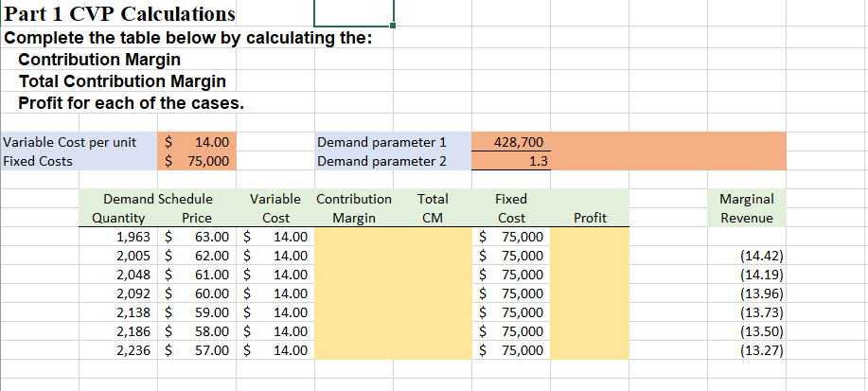Select marginal revenue cell (13.27)
The image size is (868, 391).
click(747, 350)
